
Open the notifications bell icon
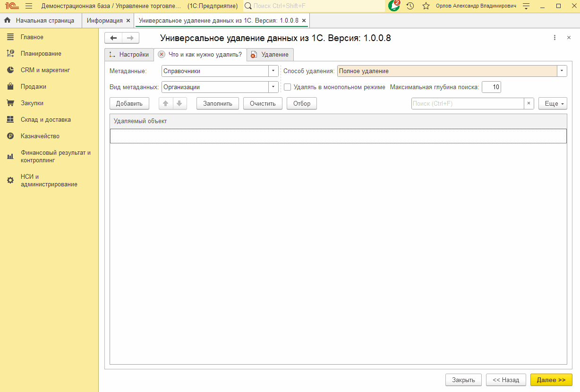click(x=394, y=6)
